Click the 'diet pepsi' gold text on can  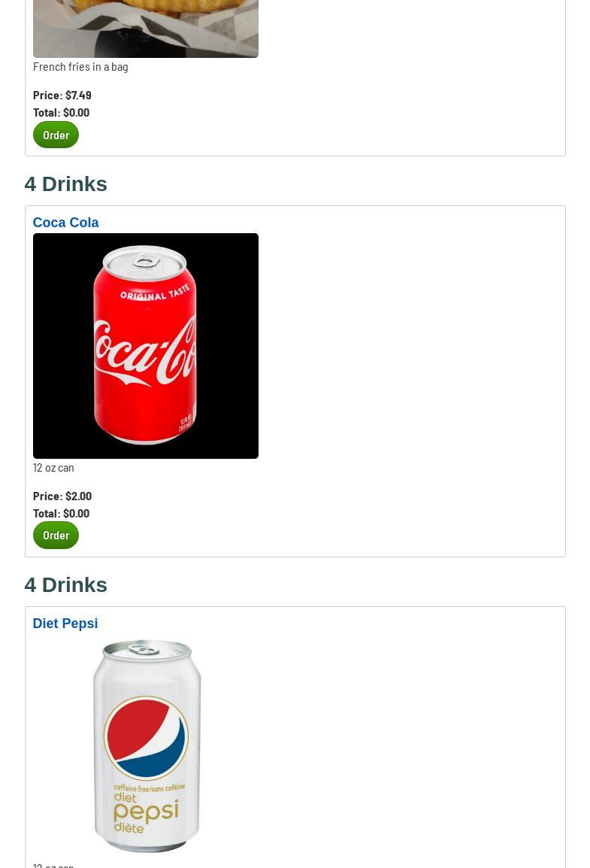tap(146, 812)
